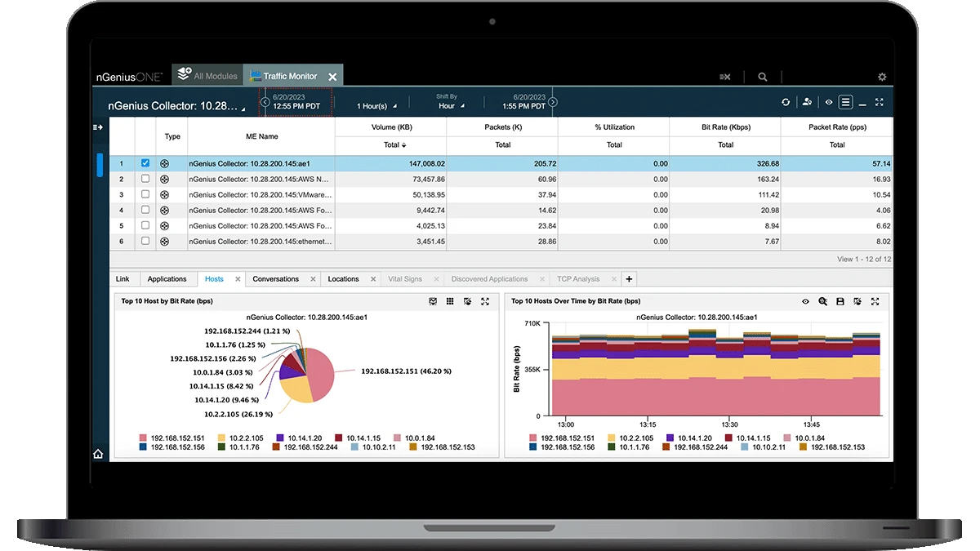This screenshot has width=980, height=551.
Task: Open the search magnifier in the top bar
Action: coord(762,76)
